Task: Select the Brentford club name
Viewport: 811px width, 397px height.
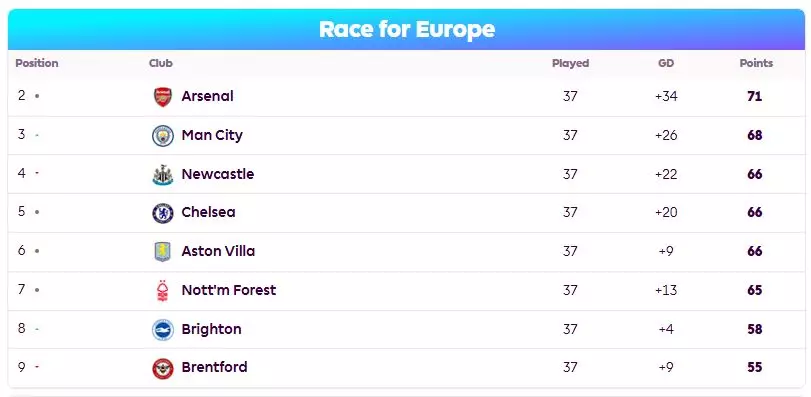Action: pyautogui.click(x=215, y=367)
